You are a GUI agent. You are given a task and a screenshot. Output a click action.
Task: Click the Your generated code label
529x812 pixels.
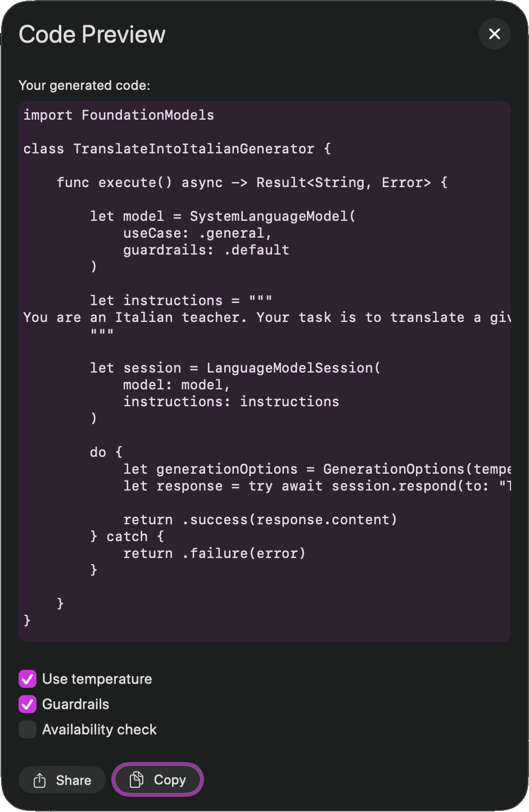84,85
